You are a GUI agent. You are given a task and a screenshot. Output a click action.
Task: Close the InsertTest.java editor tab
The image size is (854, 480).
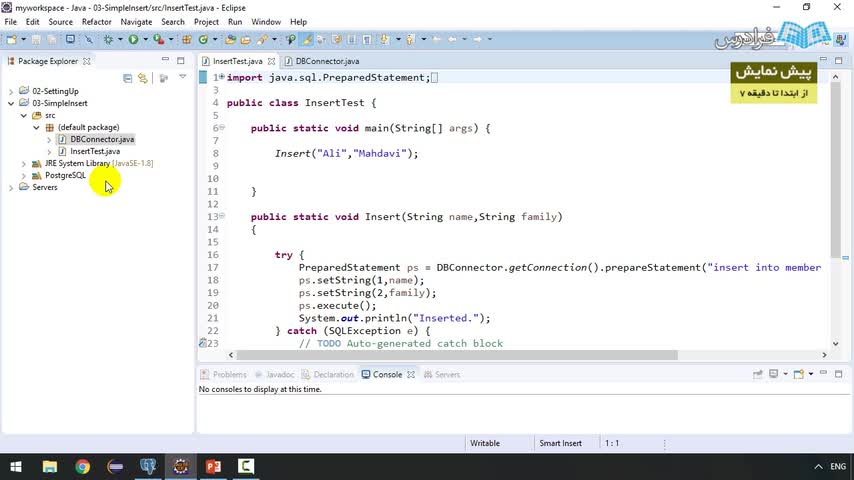coord(271,61)
